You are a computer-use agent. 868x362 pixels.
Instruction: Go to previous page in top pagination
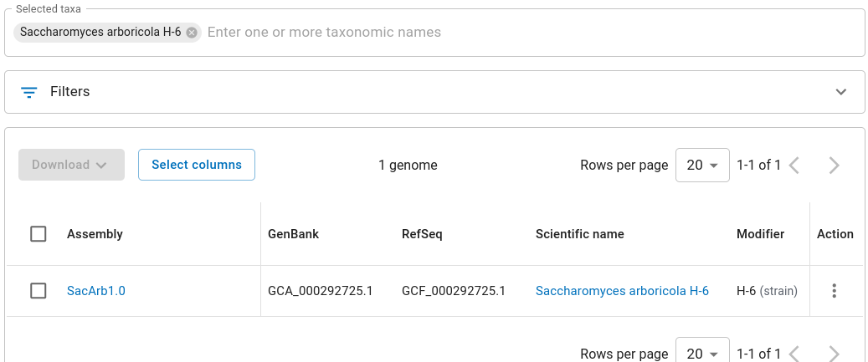pyautogui.click(x=794, y=166)
